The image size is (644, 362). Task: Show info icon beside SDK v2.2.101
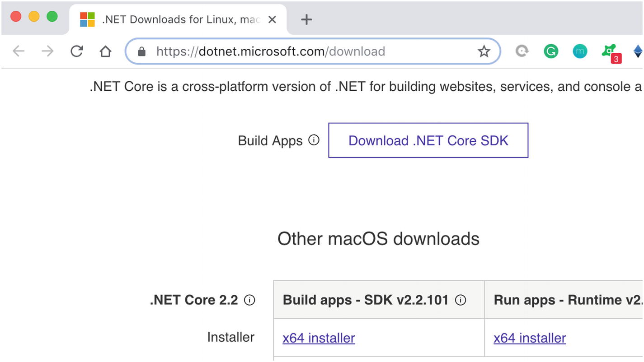click(461, 300)
